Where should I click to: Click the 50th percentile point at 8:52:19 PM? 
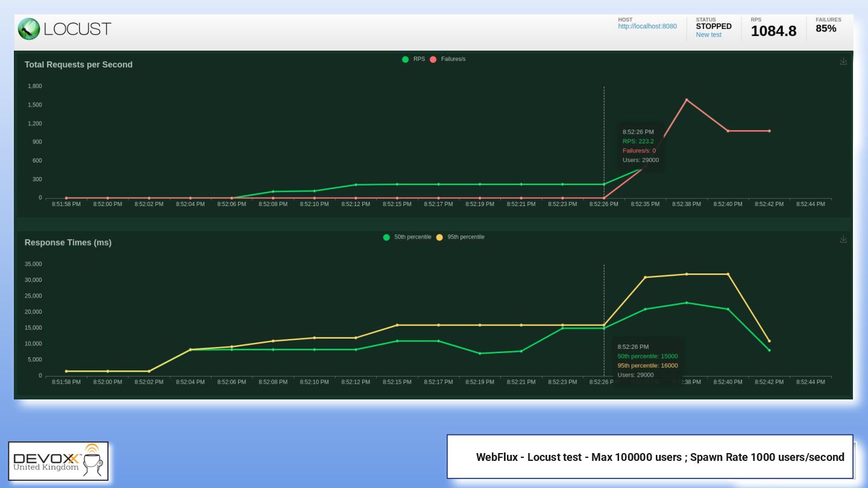tap(480, 353)
